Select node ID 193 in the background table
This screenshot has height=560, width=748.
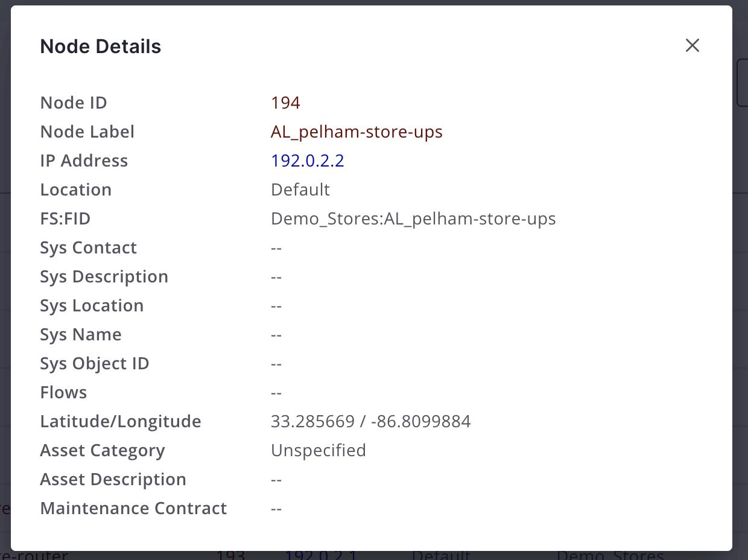(x=230, y=554)
